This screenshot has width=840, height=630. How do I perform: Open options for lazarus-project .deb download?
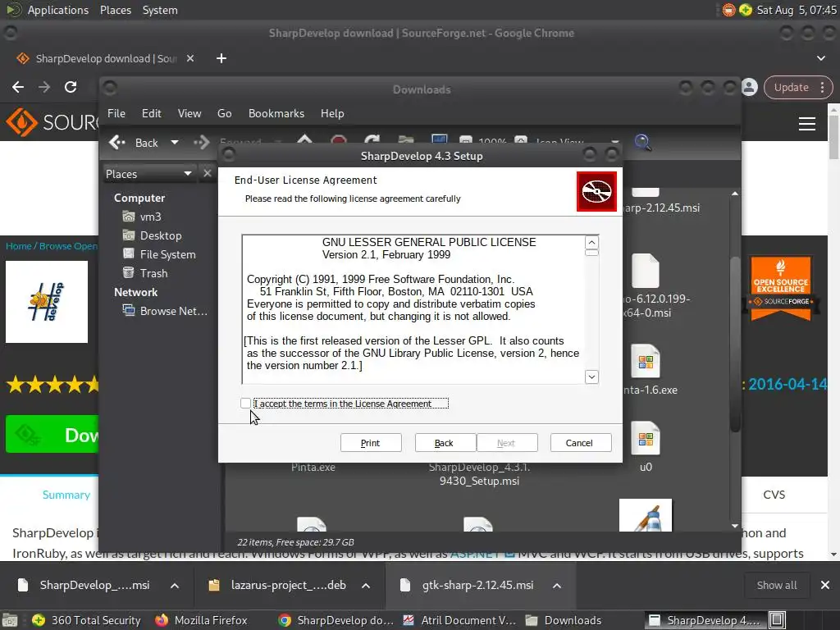[x=366, y=586]
